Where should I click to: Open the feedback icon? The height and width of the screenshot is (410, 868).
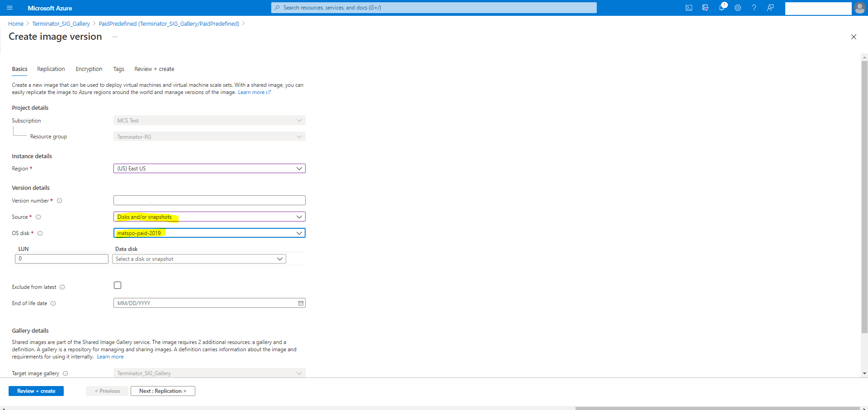point(771,8)
